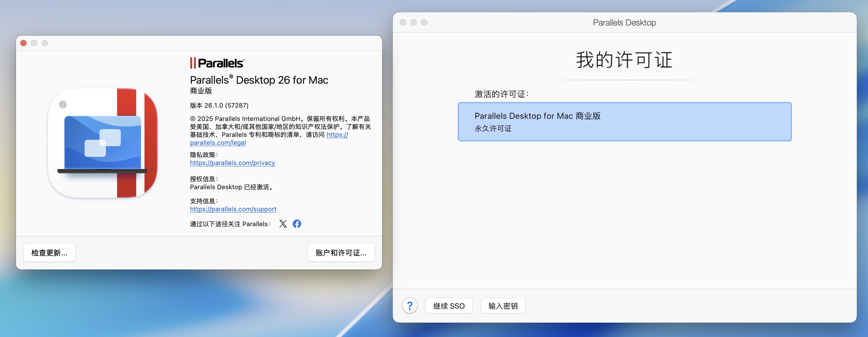
Task: Select the Parallels Desktop for Mac 商业版 license
Action: coord(624,121)
